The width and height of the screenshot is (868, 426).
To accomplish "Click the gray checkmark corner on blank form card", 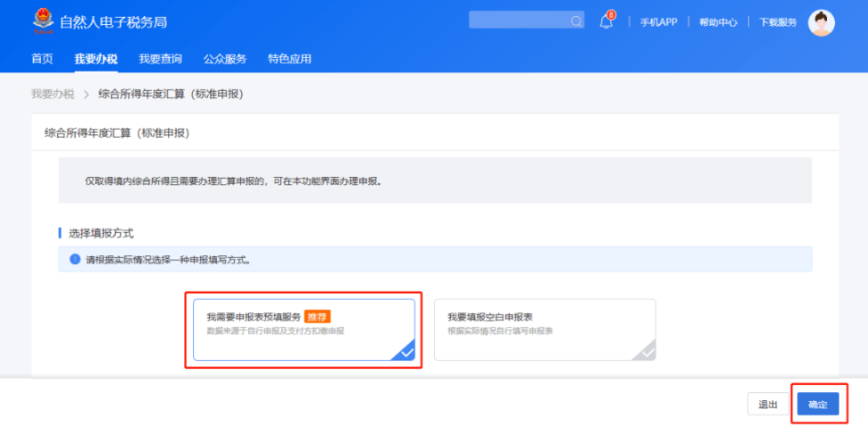I will pos(647,352).
